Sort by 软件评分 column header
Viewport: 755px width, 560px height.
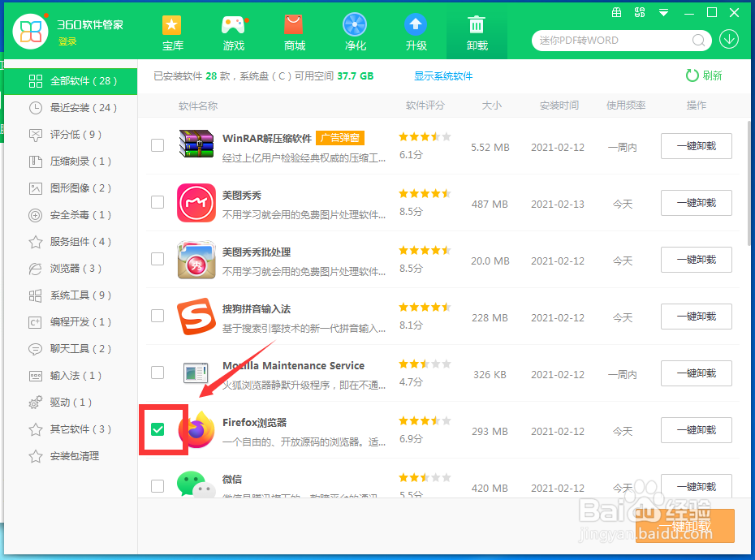425,106
